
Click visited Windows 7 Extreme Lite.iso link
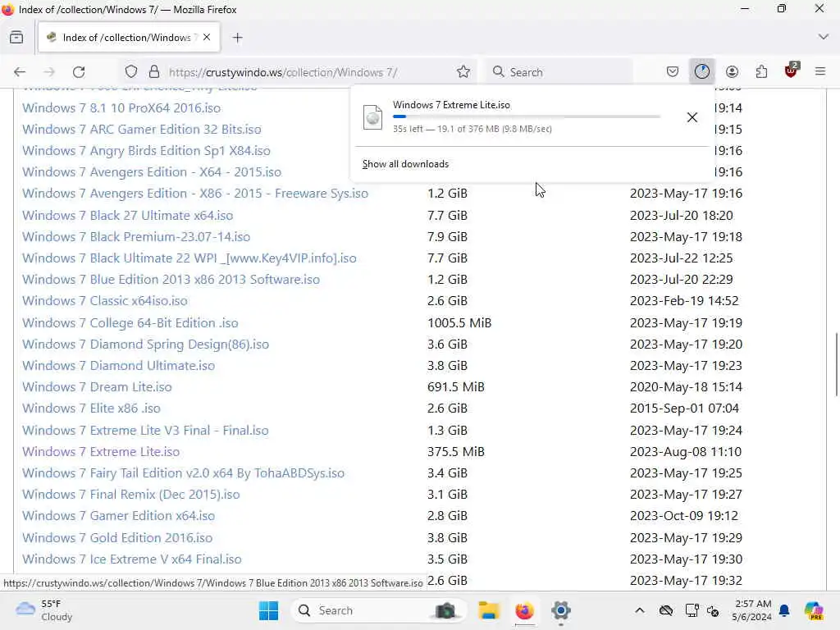coord(101,452)
